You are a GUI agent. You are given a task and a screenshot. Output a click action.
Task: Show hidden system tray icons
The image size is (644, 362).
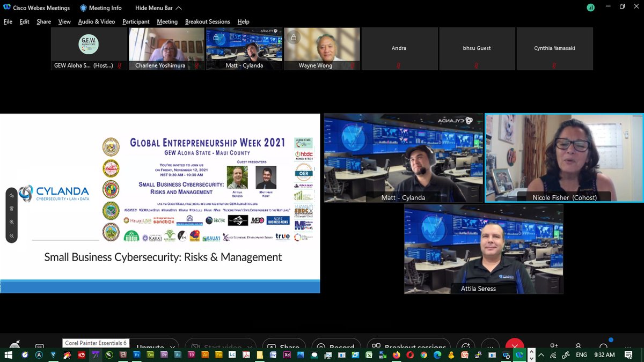click(x=541, y=355)
